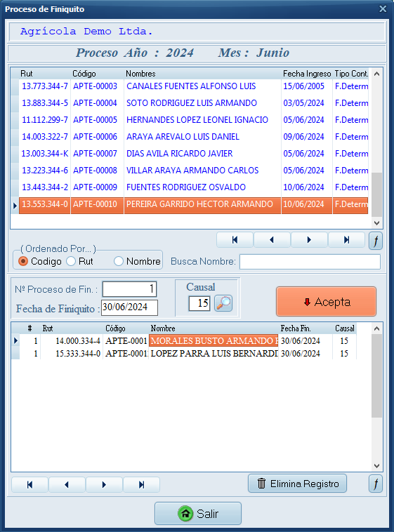Select row LOPEZ PARRA LUIS BERNARDI
The image size is (394, 532).
[184, 354]
